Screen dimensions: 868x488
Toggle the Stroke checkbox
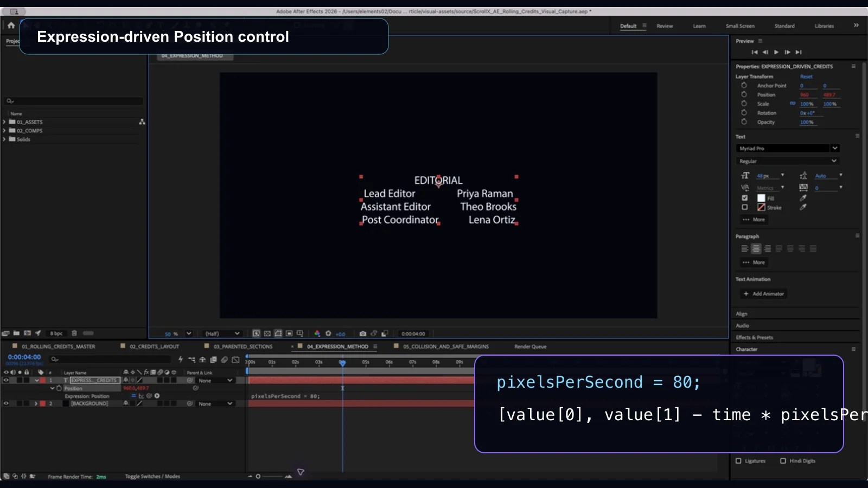[x=745, y=207]
